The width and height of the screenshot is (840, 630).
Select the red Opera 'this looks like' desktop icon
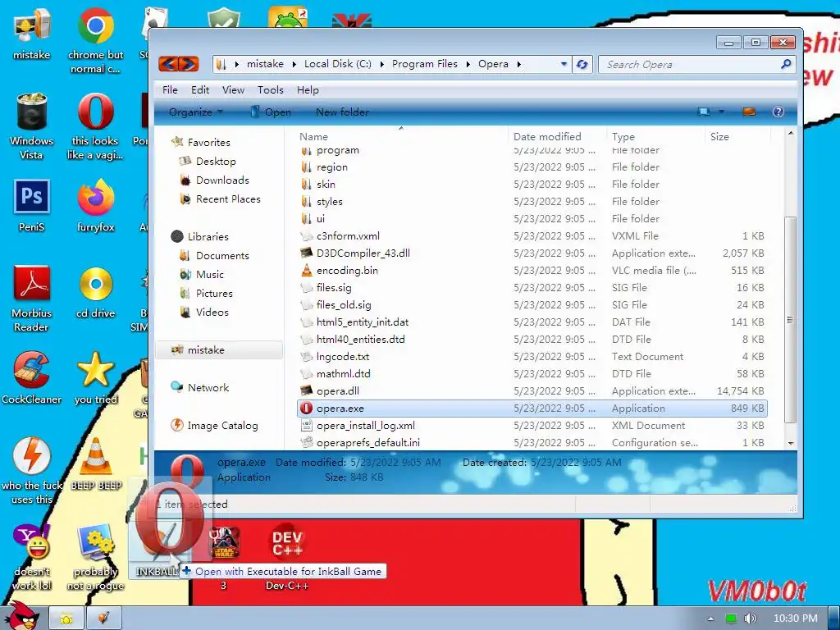point(95,126)
